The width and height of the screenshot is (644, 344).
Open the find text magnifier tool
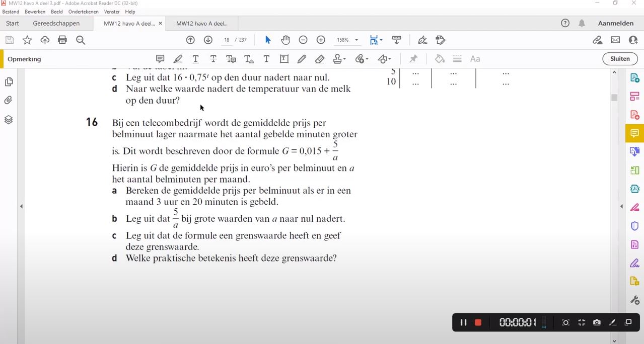coord(81,40)
